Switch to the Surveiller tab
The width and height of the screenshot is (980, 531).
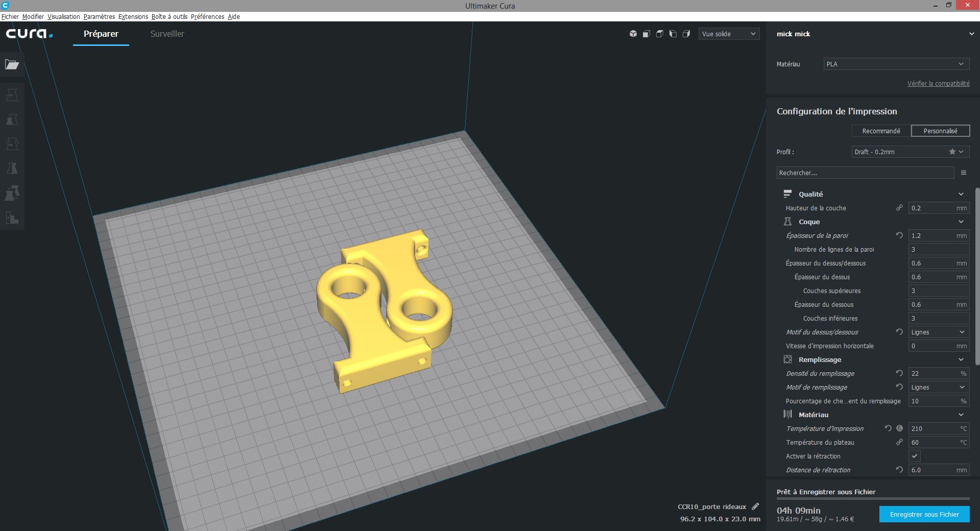[167, 34]
